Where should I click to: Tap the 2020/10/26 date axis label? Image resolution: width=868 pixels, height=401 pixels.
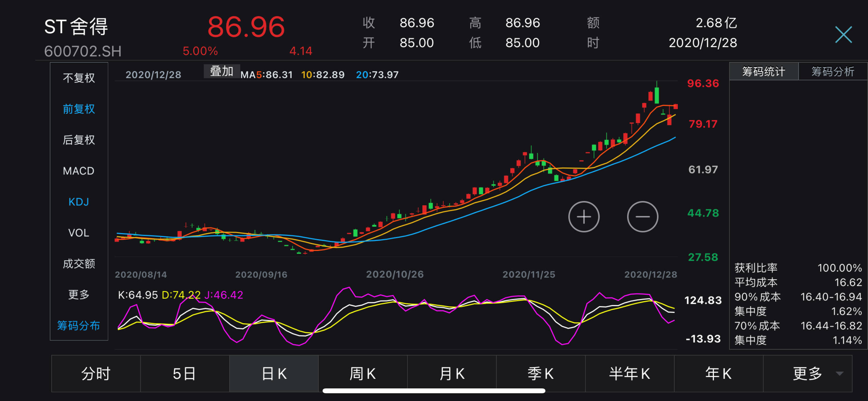tap(395, 274)
